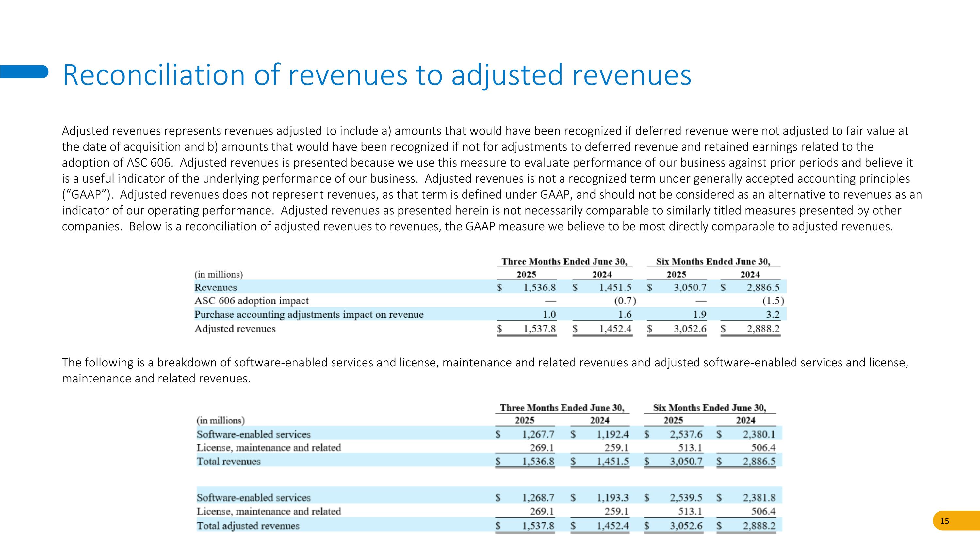Select the (1.5) ASC 606 impact value

773,301
